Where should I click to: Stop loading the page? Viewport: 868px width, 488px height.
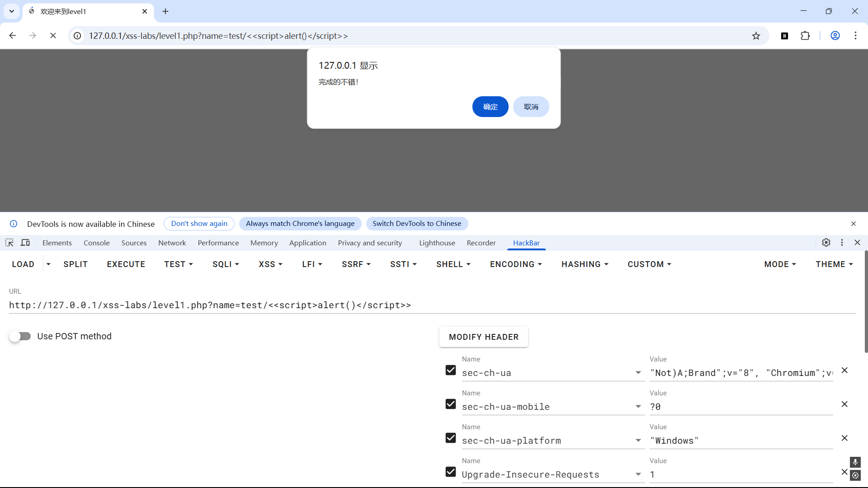click(53, 36)
